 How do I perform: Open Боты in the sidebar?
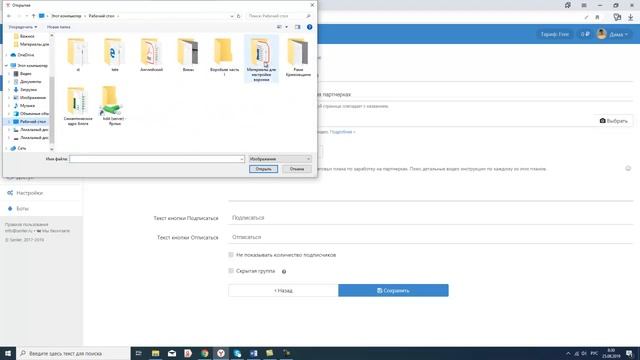[x=22, y=209]
